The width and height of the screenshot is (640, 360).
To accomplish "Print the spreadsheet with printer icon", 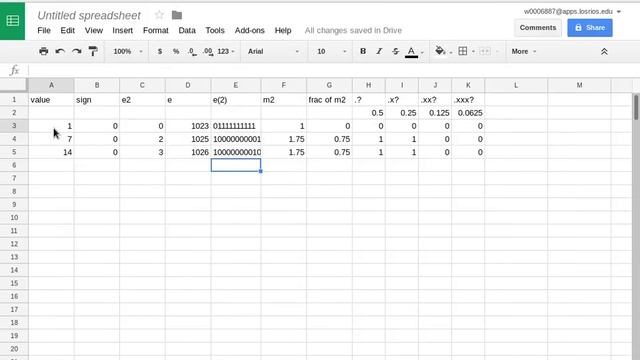I will click(44, 51).
